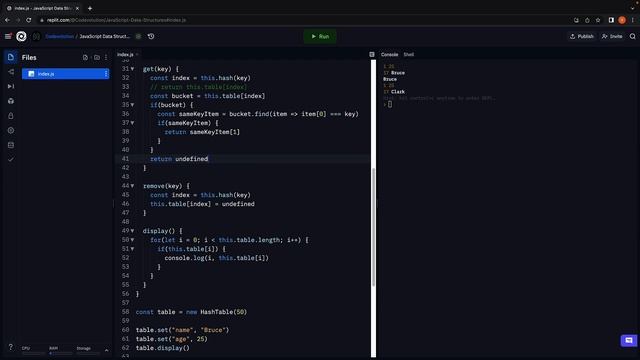
Task: Click the Replit logo
Action: coord(21,36)
